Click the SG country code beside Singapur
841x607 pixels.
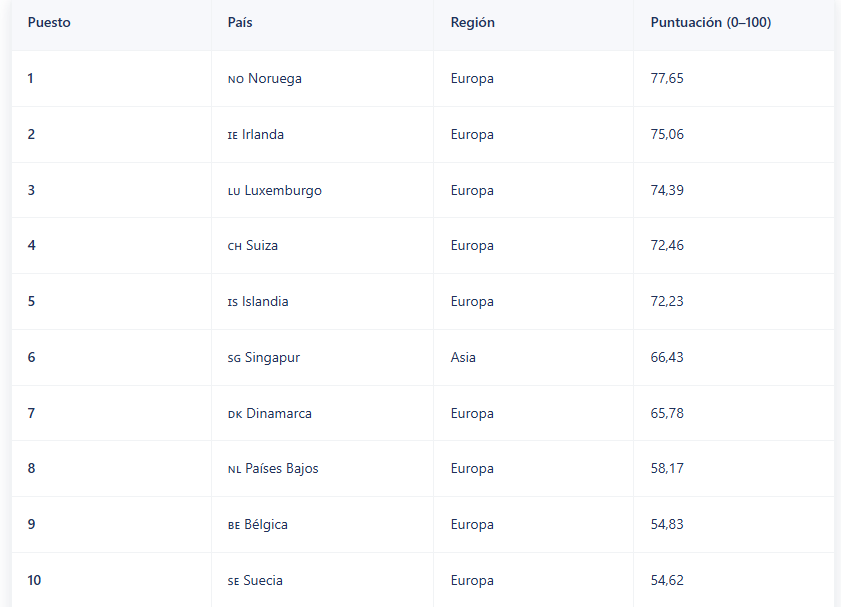pos(234,358)
